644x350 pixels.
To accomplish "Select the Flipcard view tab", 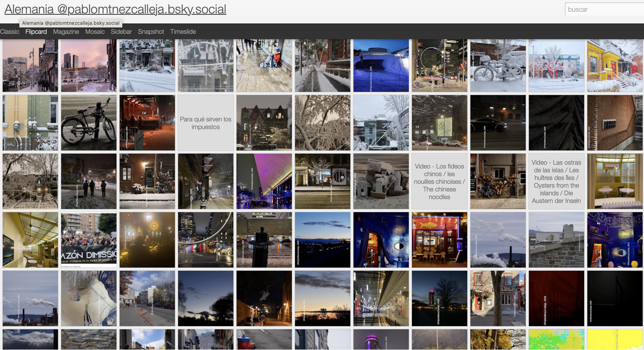I will [36, 32].
